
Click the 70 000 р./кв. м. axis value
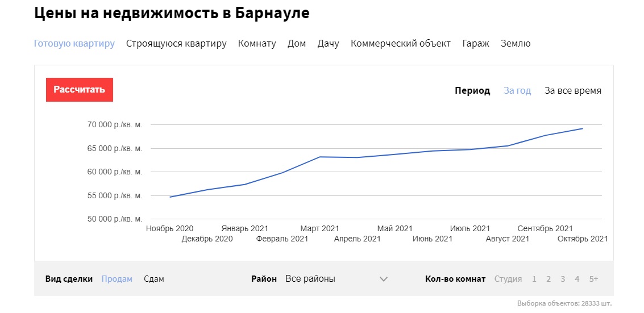click(115, 125)
